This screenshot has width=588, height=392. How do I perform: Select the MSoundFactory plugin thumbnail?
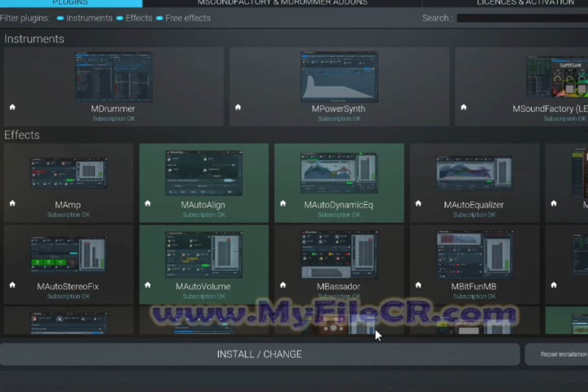557,77
